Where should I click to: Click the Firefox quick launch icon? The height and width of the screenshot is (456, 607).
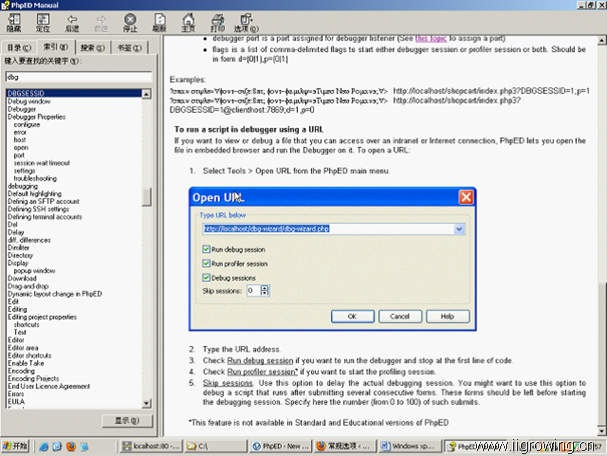click(x=70, y=446)
